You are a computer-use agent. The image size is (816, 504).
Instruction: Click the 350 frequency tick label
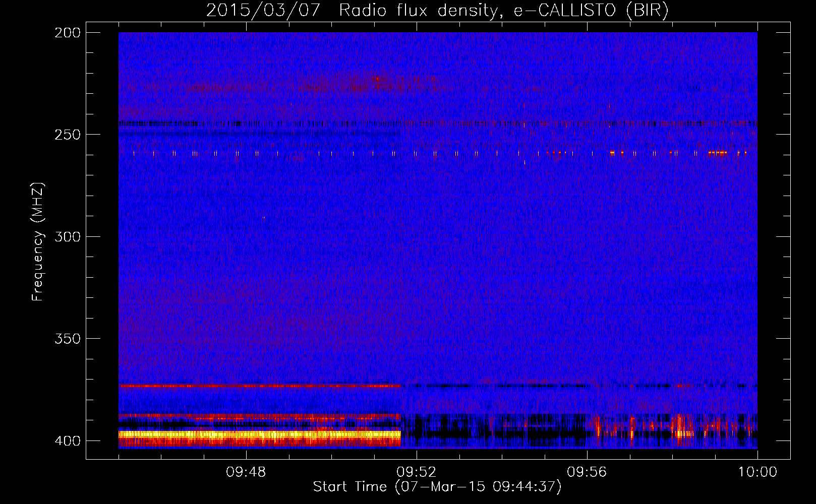pyautogui.click(x=68, y=339)
